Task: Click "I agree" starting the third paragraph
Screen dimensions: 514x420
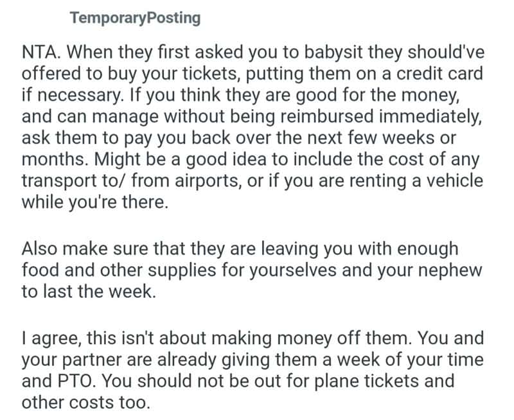Action: click(x=48, y=338)
